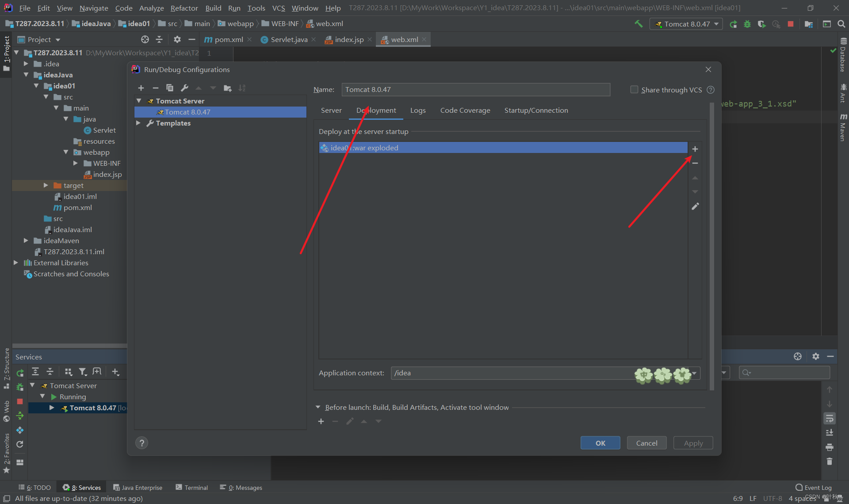Switch to Servlet.java editor tab

tap(289, 39)
